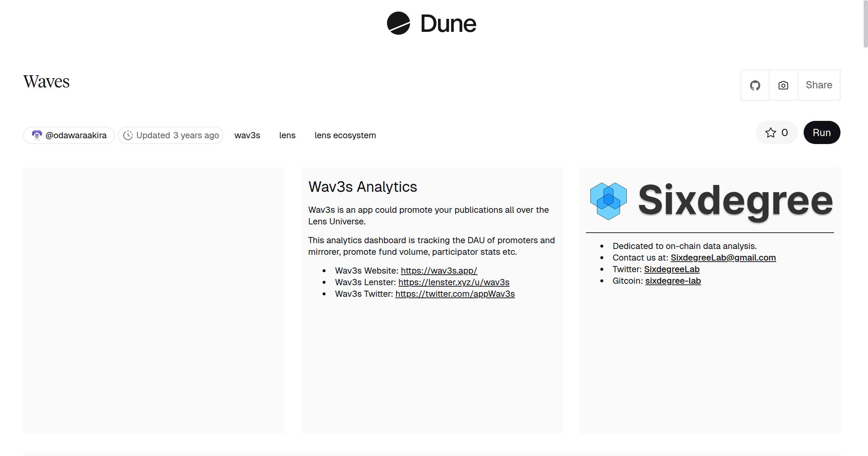868x456 pixels.
Task: Click the odawaraakira avatar icon
Action: (37, 135)
